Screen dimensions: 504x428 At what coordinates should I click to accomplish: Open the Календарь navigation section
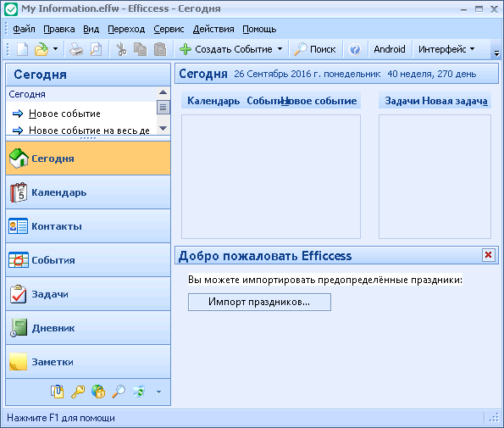click(88, 192)
